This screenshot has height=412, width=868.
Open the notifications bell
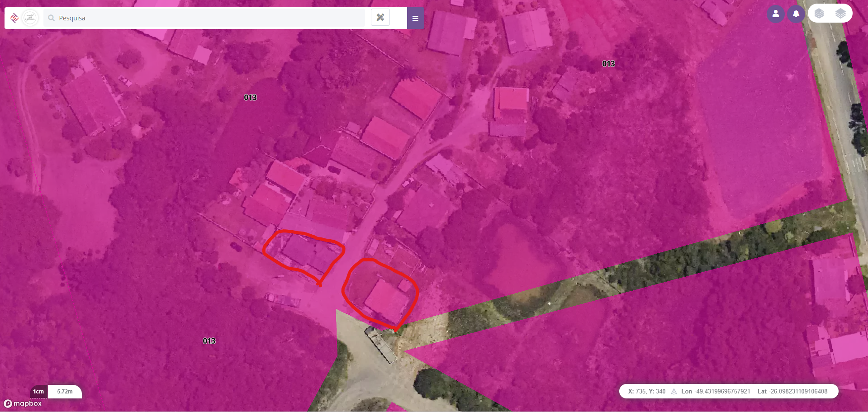coord(796,14)
